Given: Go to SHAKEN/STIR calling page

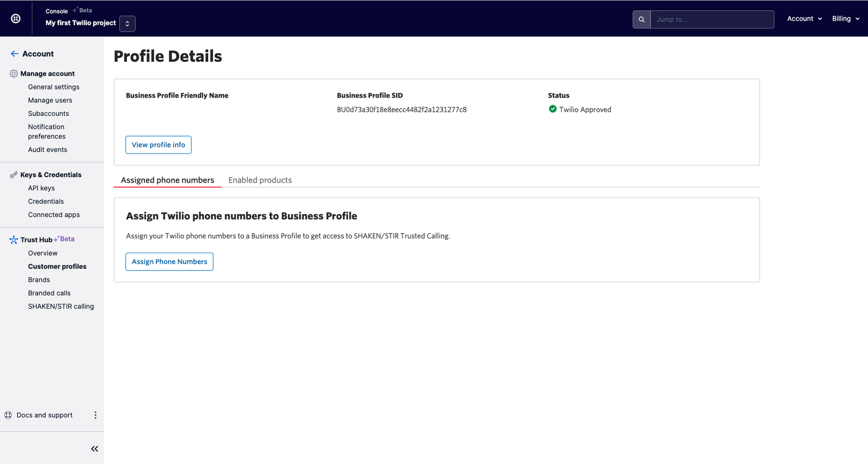Looking at the screenshot, I should point(61,306).
